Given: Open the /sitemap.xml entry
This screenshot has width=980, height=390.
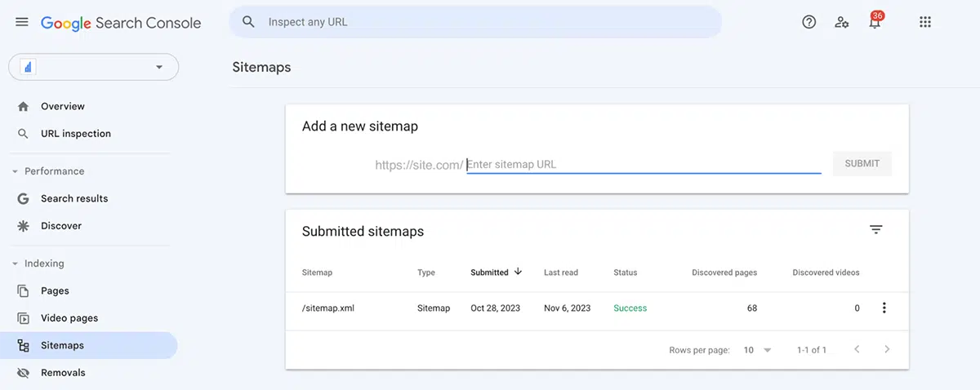Looking at the screenshot, I should click(328, 308).
